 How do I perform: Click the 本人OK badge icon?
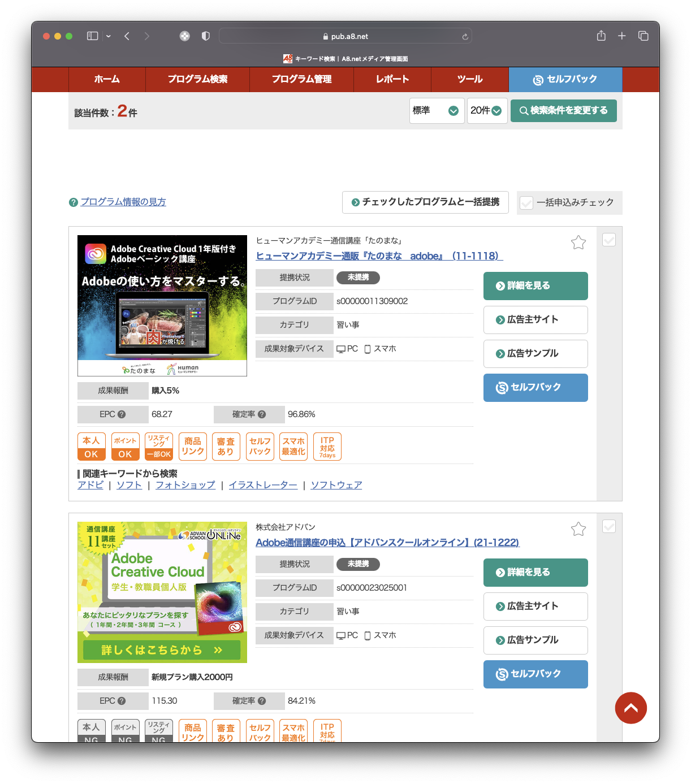point(92,447)
